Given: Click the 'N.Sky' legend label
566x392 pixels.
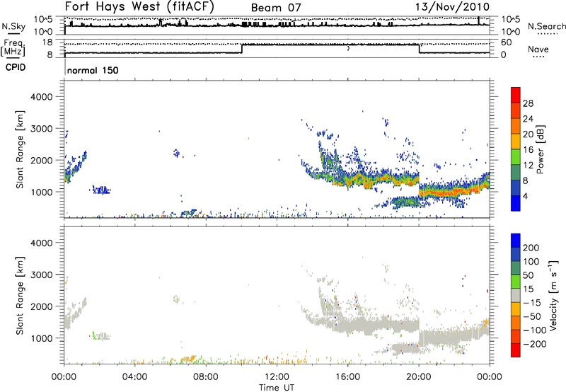Looking at the screenshot, I should [x=13, y=26].
